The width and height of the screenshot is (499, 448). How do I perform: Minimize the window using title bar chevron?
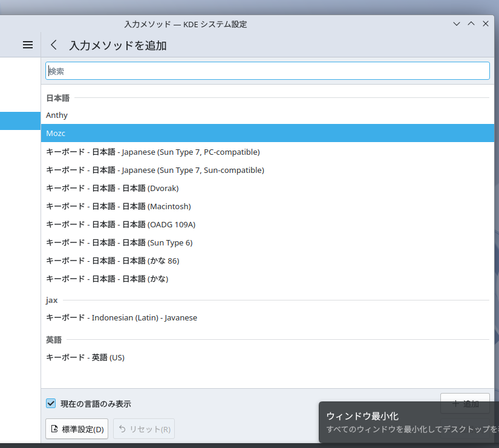click(x=457, y=24)
